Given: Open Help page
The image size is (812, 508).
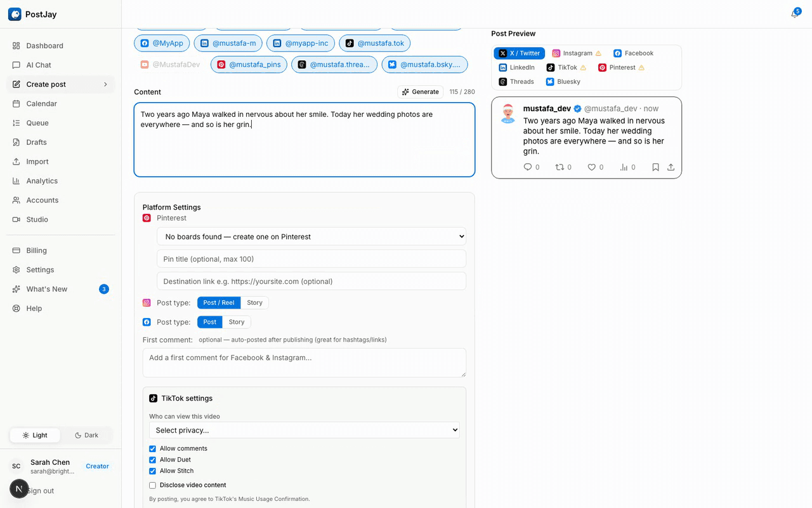Looking at the screenshot, I should [61, 308].
